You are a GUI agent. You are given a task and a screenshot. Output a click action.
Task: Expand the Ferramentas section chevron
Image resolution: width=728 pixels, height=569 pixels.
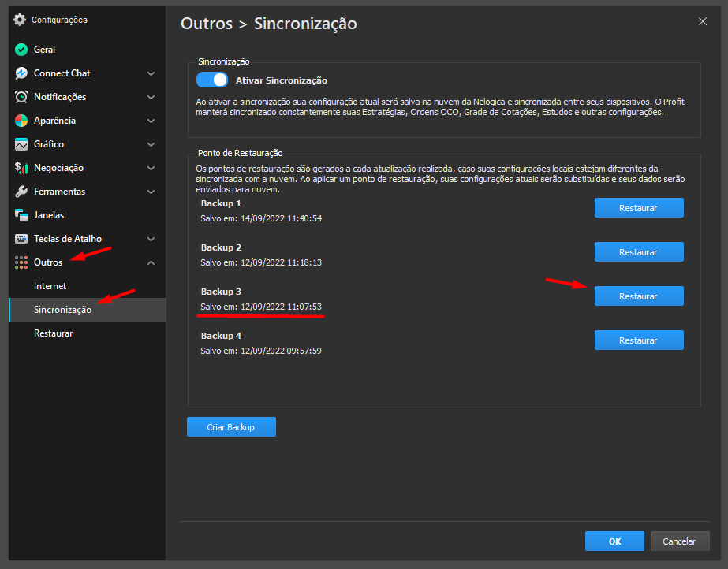click(151, 192)
